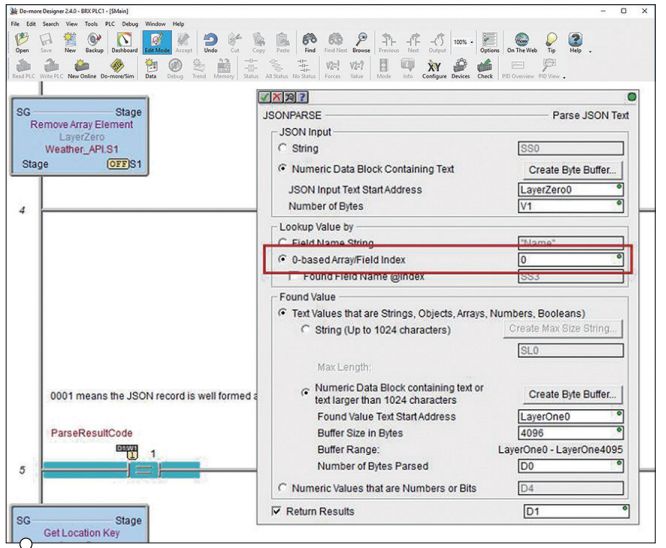Open the Browse magnifier tool
Viewport: 666px width, 548px height.
(x=361, y=42)
